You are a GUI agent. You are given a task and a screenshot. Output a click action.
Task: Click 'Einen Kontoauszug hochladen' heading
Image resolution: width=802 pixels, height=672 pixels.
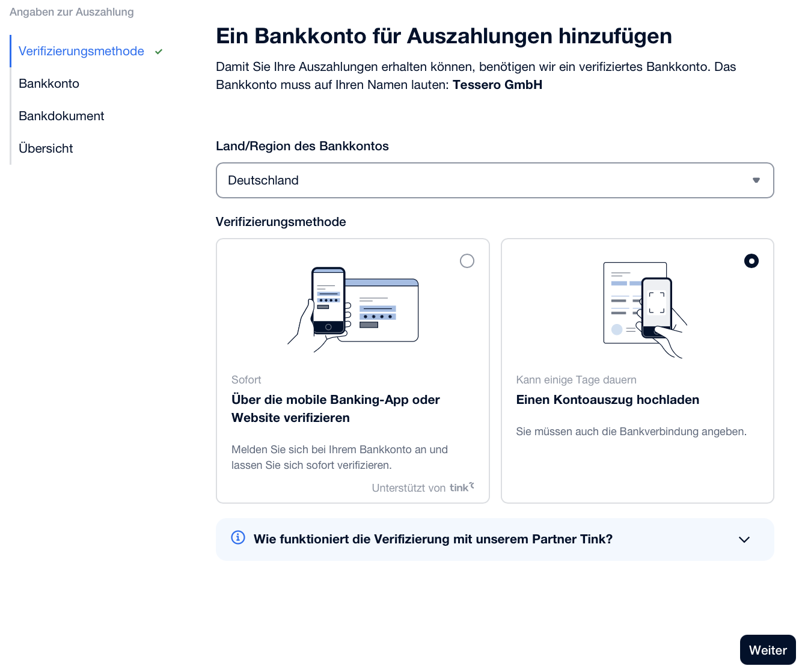[x=608, y=400]
